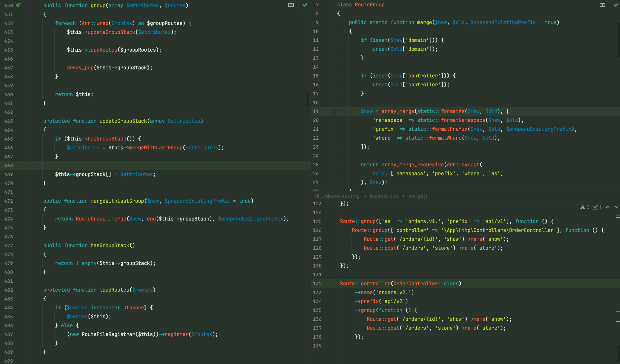
Task: Toggle reader mode in RouteGroup editor pane
Action: pos(602,5)
